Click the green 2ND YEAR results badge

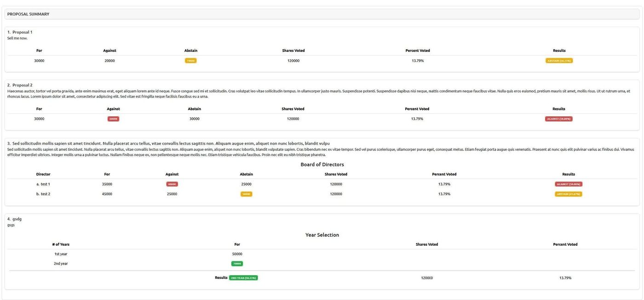243,278
